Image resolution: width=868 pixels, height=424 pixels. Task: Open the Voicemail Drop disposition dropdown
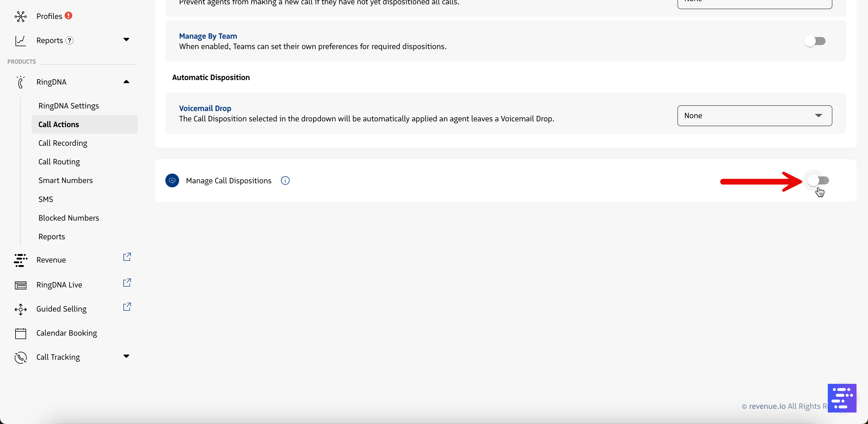[x=754, y=116]
